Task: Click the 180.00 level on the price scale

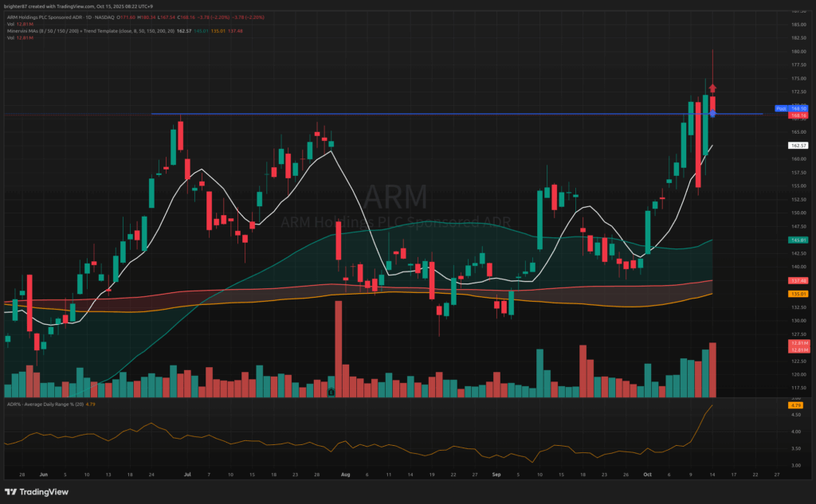Action: [797, 52]
